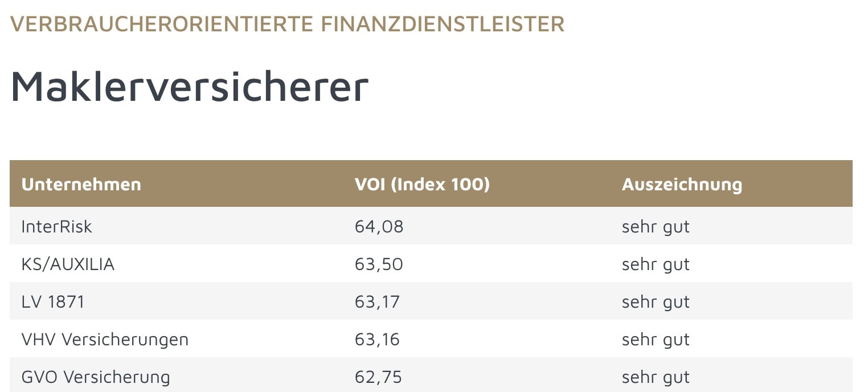The width and height of the screenshot is (868, 392).
Task: Click the 'Maklerversicherer' page title
Action: (189, 86)
